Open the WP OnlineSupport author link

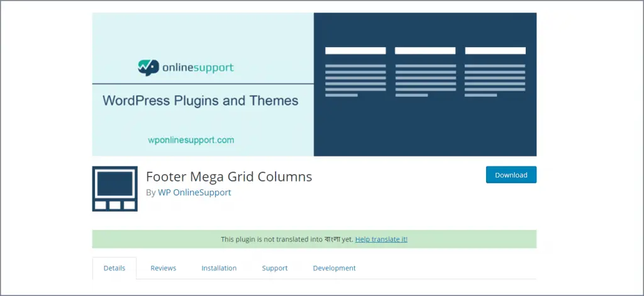click(194, 192)
